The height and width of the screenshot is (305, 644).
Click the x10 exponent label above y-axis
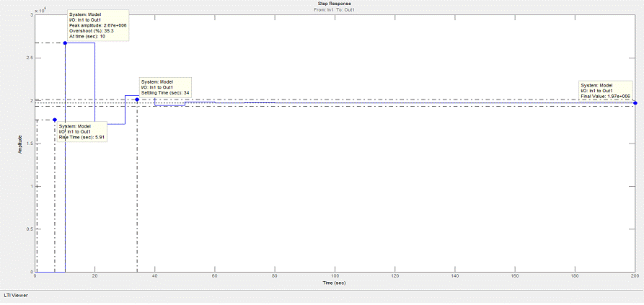[x=39, y=11]
